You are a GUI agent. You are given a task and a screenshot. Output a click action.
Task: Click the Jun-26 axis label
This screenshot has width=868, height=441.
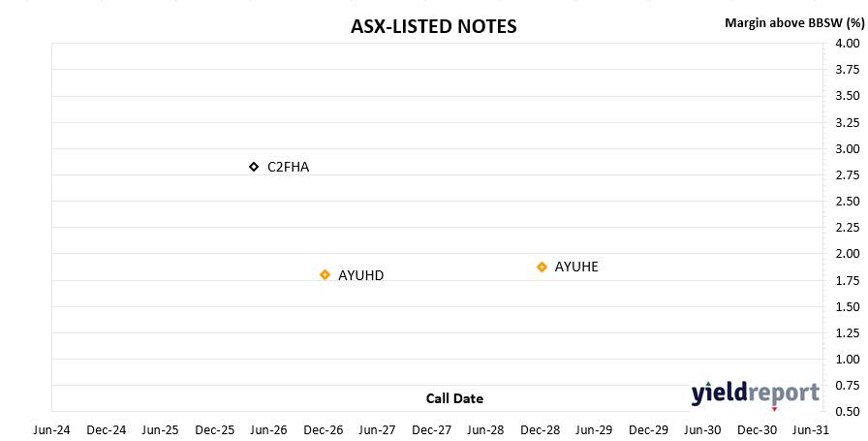click(x=269, y=430)
